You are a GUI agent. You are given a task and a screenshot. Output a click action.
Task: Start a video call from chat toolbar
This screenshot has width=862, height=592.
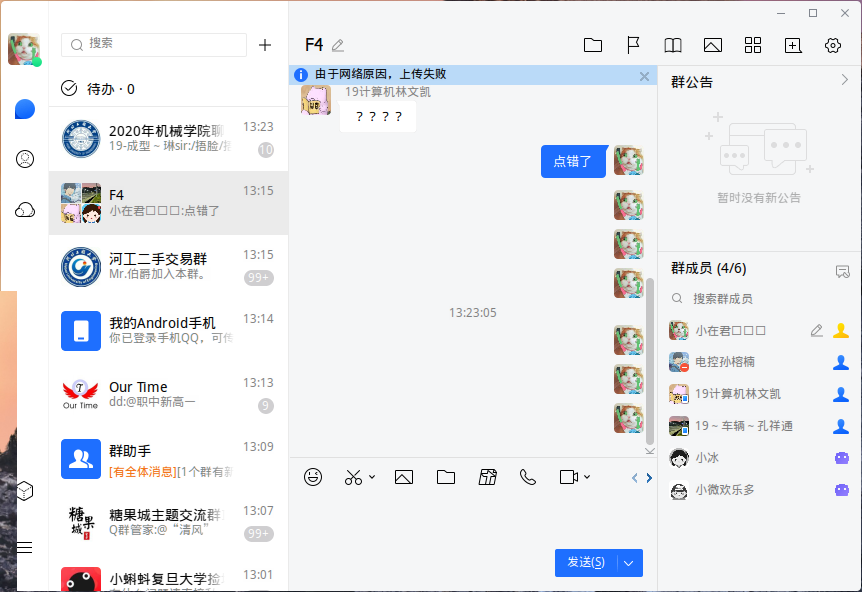pyautogui.click(x=570, y=477)
